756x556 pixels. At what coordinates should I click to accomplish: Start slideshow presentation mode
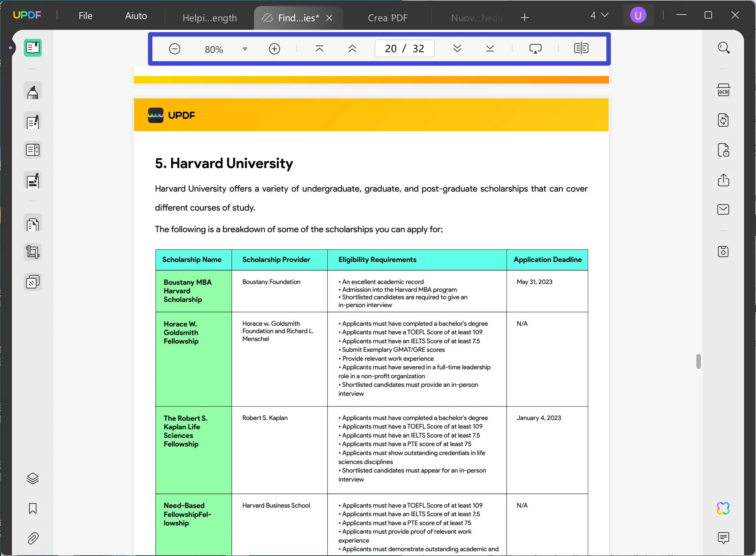535,49
